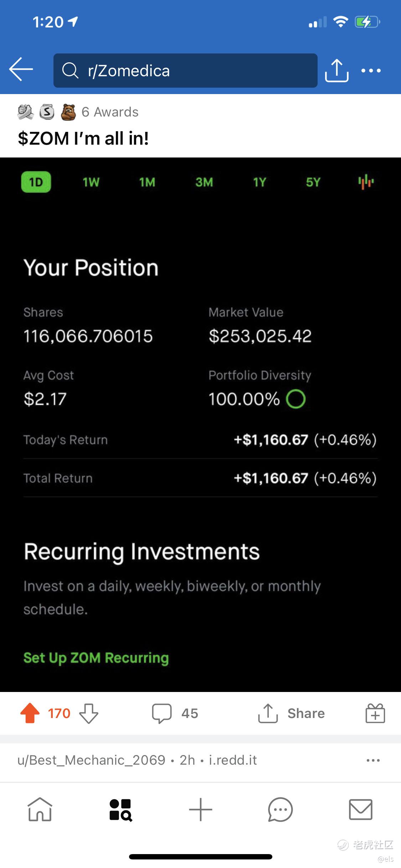The image size is (401, 868).
Task: View the 6 Awards on post
Action: tap(78, 112)
